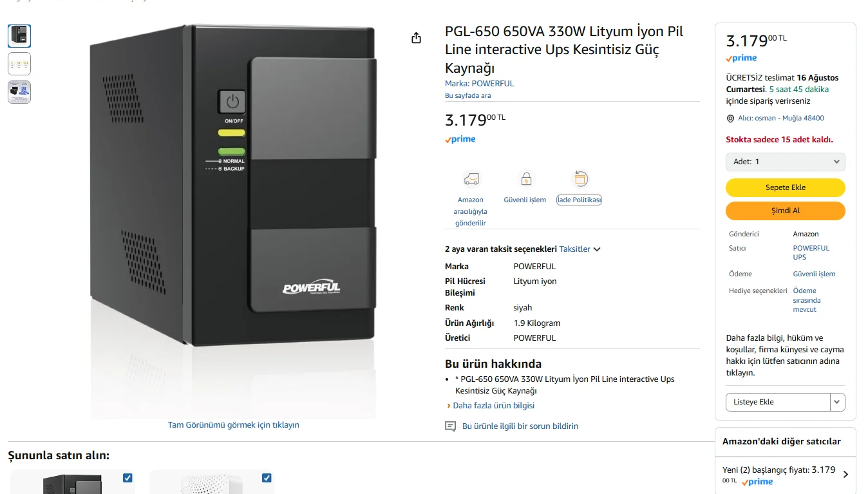Click the Prime logo in the buy box

point(741,58)
